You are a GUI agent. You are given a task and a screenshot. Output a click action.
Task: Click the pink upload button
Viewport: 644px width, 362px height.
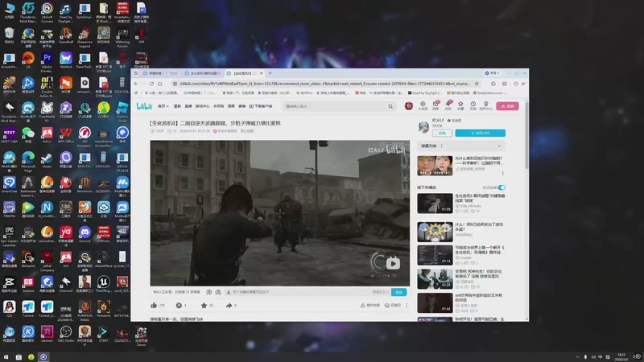coord(507,106)
